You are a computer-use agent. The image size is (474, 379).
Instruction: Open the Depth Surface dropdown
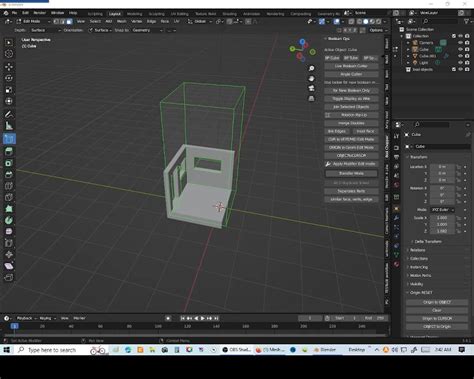46,30
